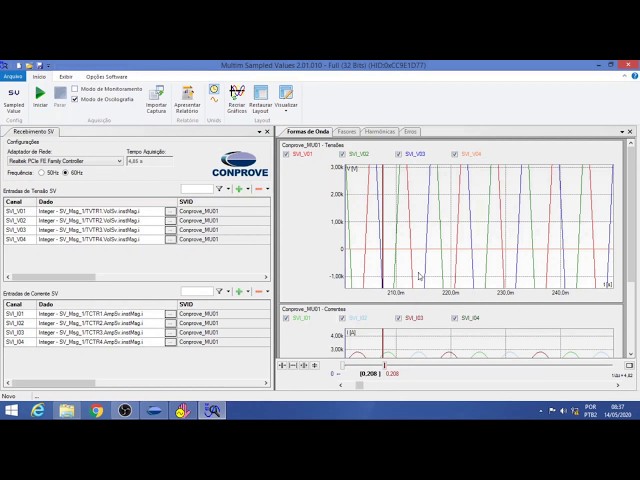Expand the filter dropdown arrow in Entradas de Tensão SV
Screen dimensions: 640x480
(x=228, y=189)
